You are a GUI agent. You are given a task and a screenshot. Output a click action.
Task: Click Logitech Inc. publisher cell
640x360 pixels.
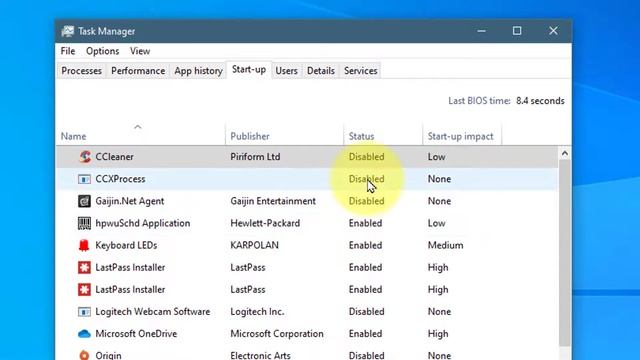tap(257, 312)
